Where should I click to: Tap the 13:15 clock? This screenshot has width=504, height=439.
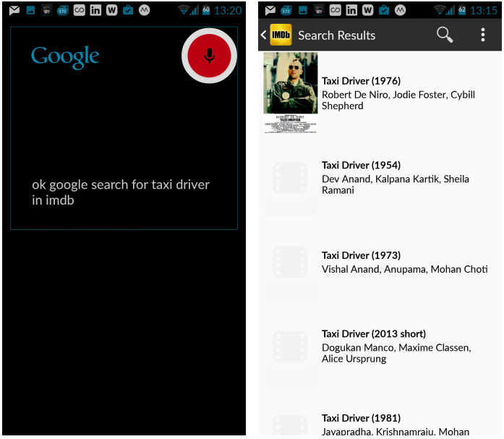point(484,11)
